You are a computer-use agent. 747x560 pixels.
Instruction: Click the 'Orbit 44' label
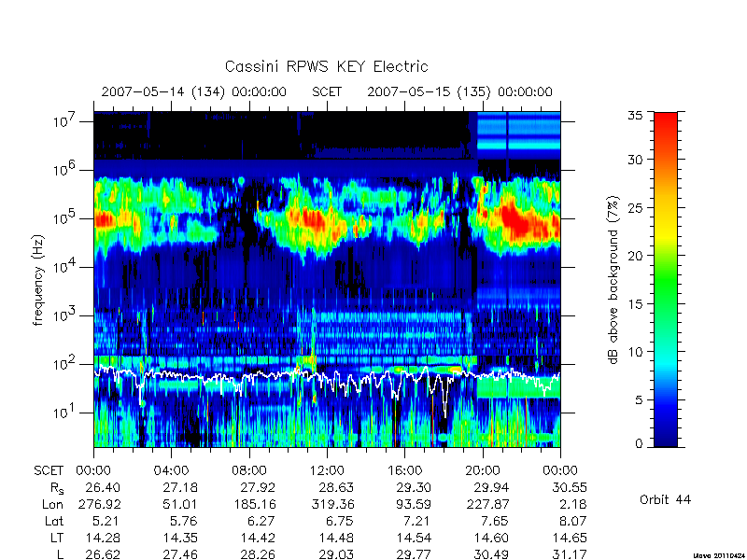665,499
